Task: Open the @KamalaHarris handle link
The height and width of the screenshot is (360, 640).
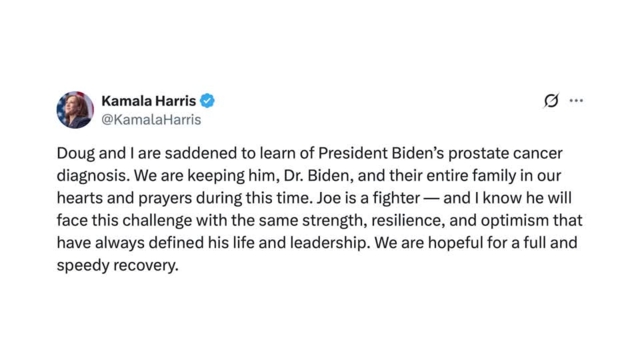Action: pos(151,120)
